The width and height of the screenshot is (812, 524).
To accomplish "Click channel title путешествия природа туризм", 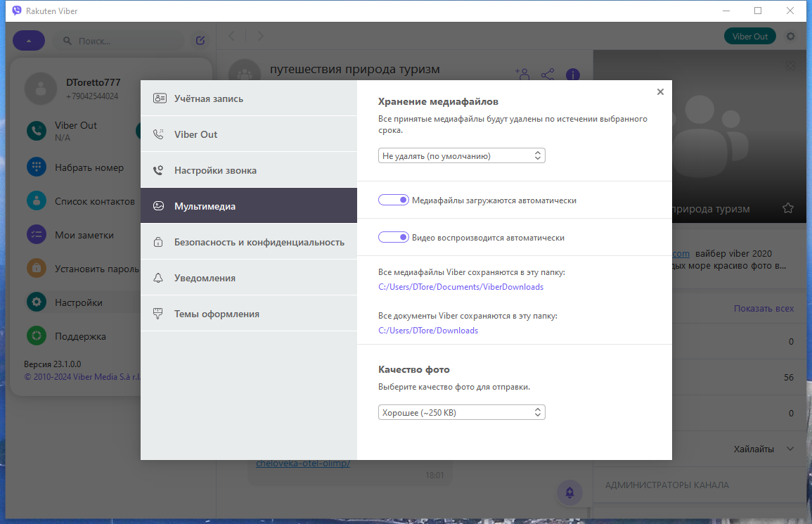I will [355, 69].
